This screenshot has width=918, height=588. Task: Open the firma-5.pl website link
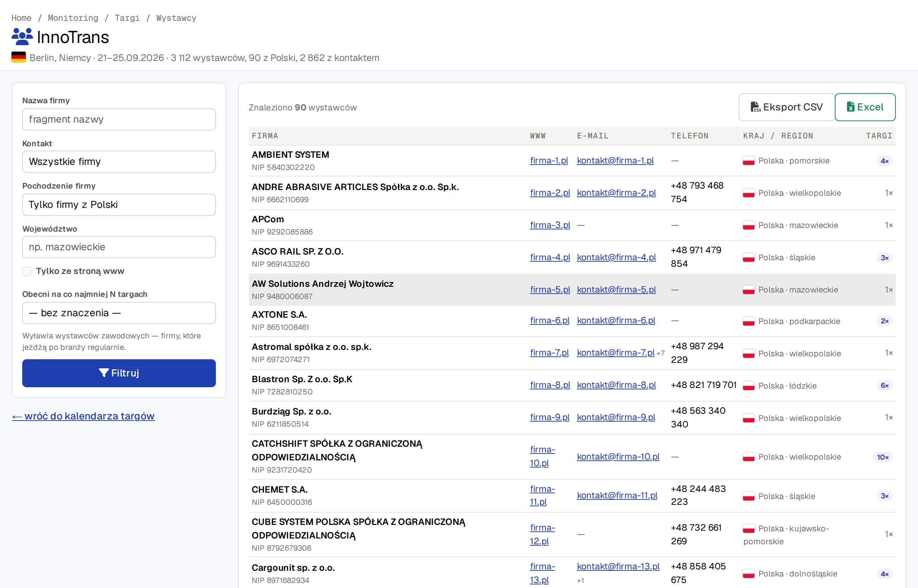[550, 289]
